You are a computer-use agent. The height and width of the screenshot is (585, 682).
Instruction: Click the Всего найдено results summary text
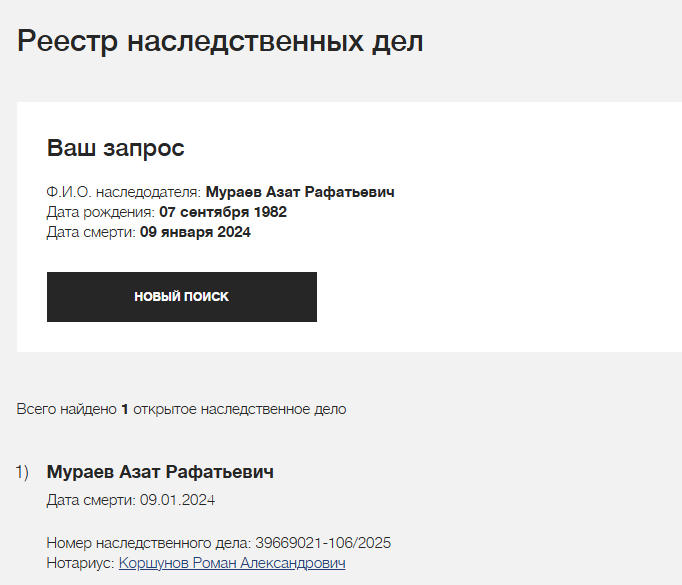(x=181, y=409)
